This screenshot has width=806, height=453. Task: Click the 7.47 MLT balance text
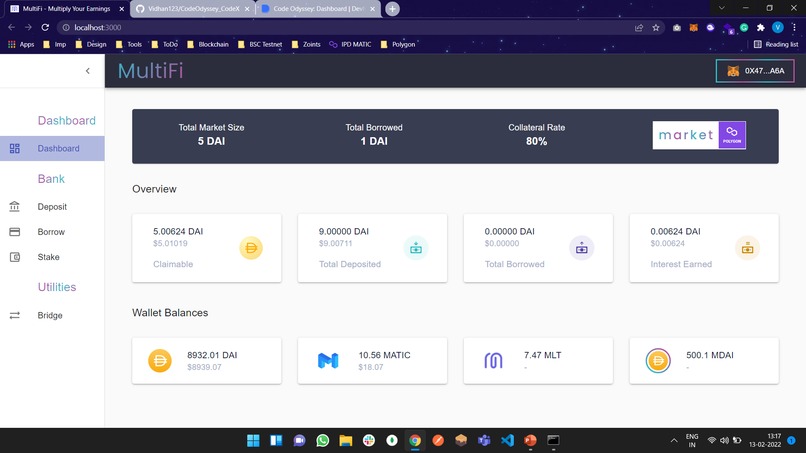click(x=542, y=355)
